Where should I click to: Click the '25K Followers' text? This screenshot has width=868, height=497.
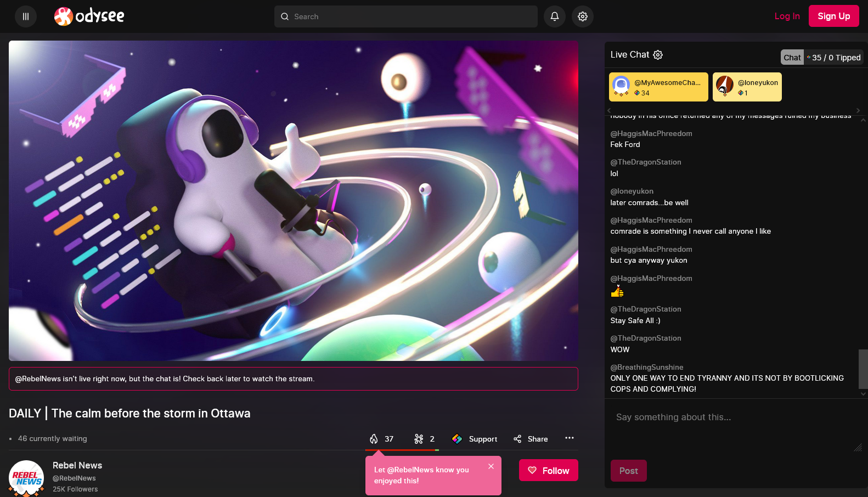coord(75,489)
